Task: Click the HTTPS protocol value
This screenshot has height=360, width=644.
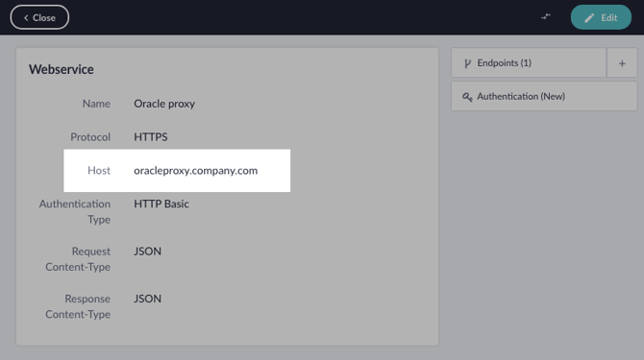Action: (x=151, y=137)
